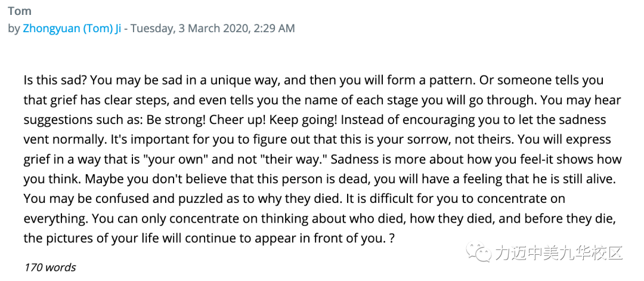Click the word "by" before the author name

(14, 29)
